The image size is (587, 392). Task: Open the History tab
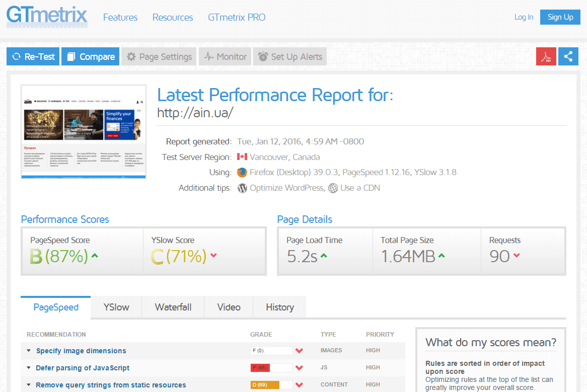tap(279, 307)
